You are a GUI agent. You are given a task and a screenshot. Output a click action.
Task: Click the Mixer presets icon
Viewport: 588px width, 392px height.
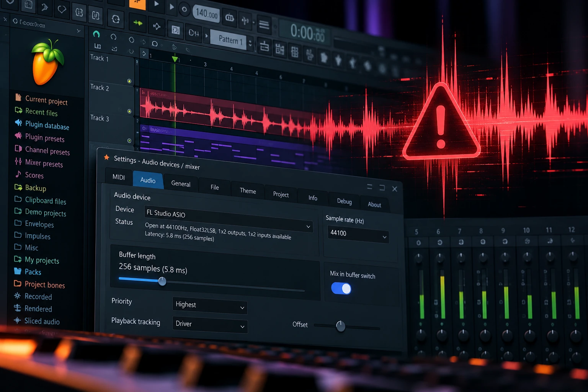click(x=18, y=161)
